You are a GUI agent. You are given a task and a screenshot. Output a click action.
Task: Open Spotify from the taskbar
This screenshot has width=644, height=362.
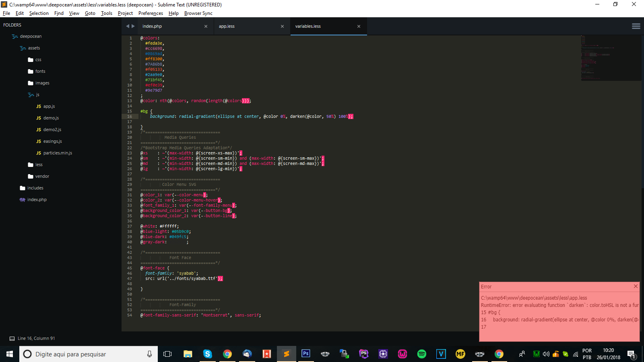(422, 354)
